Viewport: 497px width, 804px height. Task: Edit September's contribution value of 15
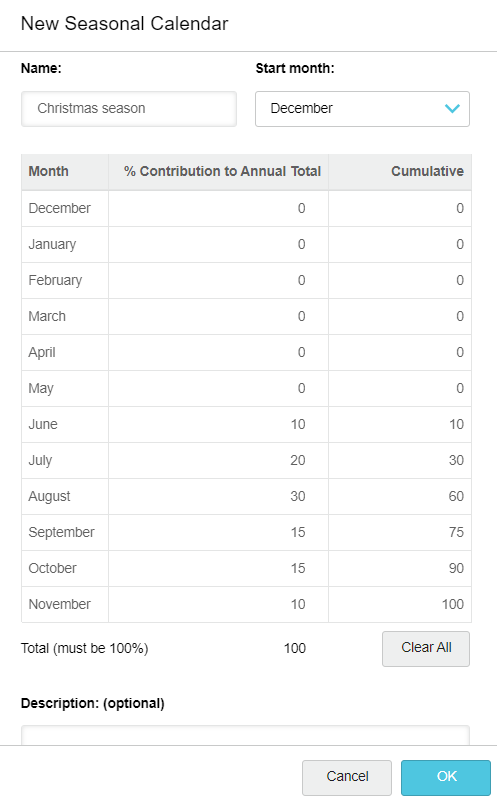point(218,532)
